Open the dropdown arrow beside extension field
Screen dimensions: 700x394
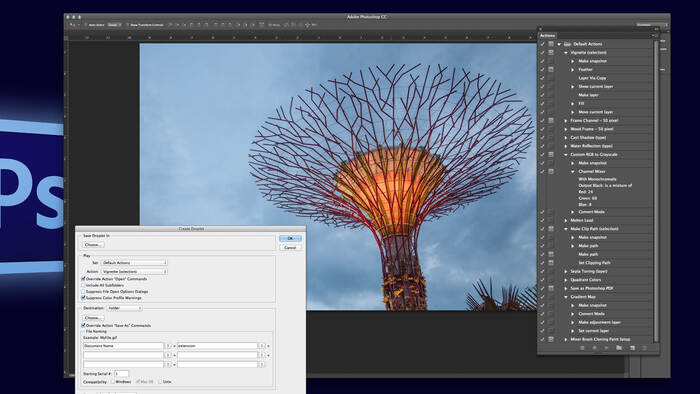[262, 346]
